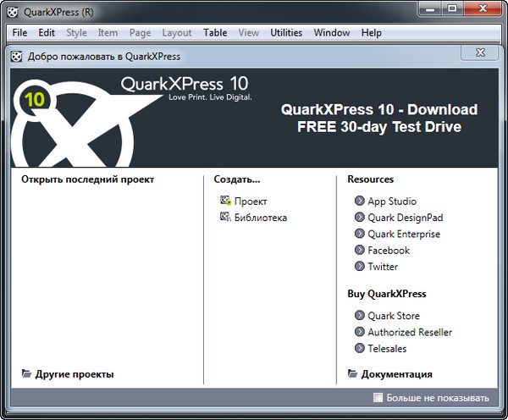Open the Utilities menu

point(286,33)
